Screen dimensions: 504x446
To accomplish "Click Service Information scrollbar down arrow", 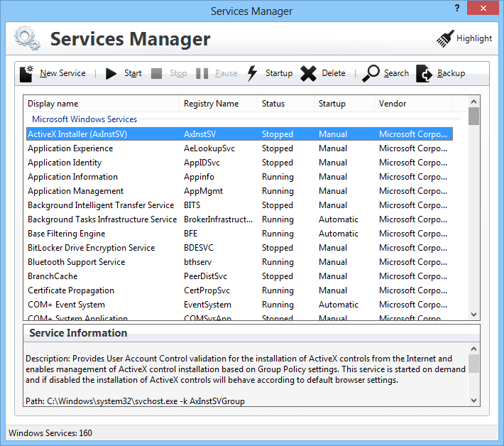I will (x=473, y=401).
